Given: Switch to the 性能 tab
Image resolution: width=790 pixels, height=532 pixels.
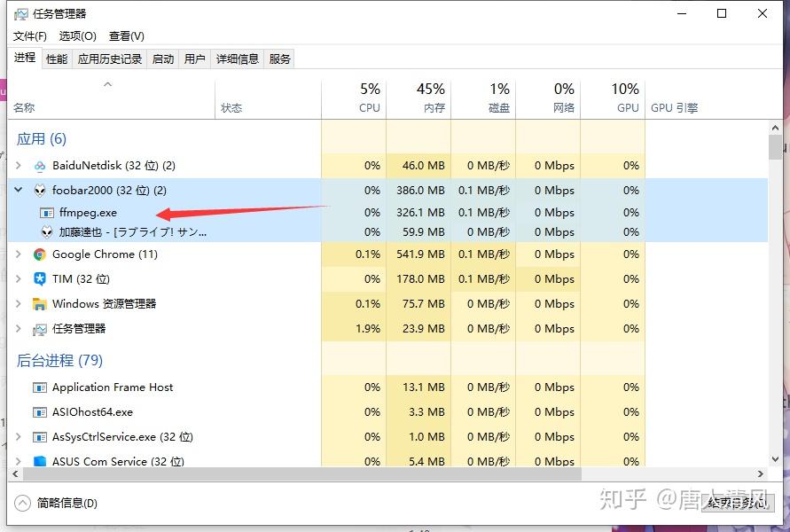Looking at the screenshot, I should point(55,59).
